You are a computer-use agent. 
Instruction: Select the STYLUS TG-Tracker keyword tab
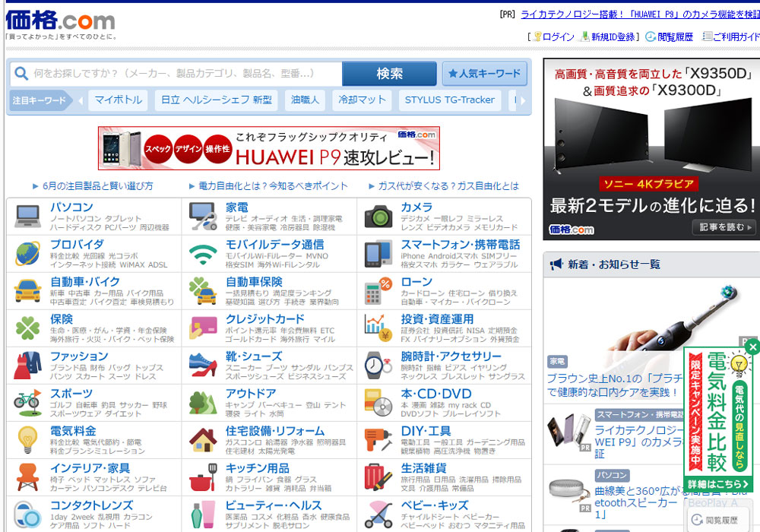pyautogui.click(x=450, y=100)
